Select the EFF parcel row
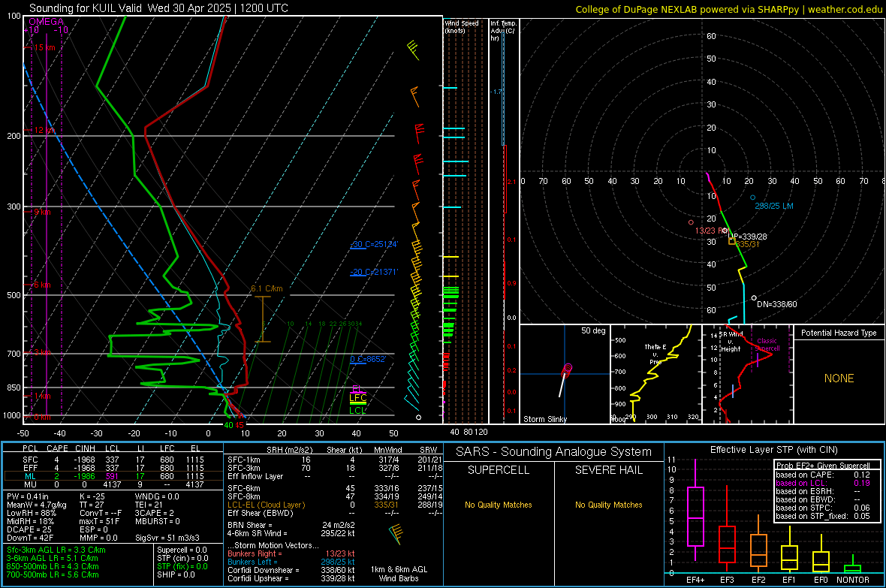The height and width of the screenshot is (588, 886). coord(113,468)
